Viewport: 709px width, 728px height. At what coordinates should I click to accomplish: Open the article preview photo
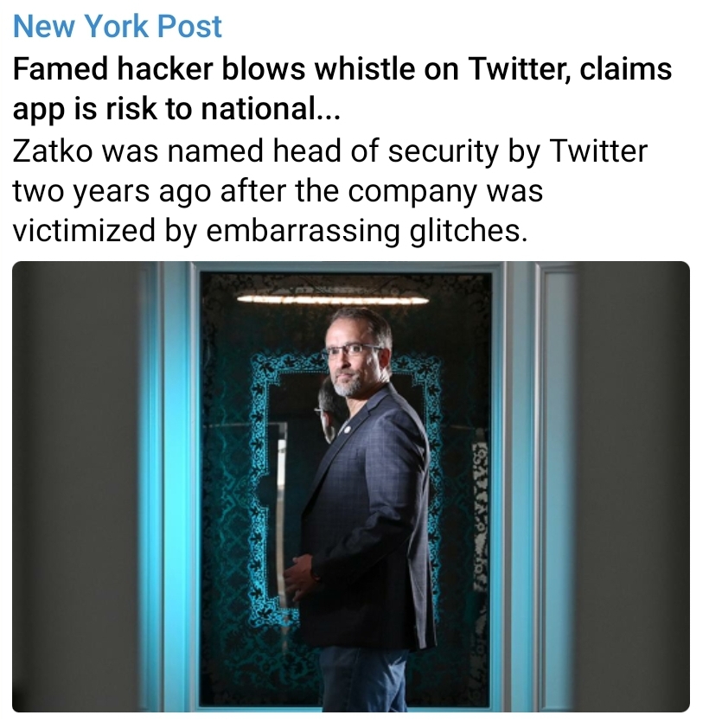coord(351,487)
